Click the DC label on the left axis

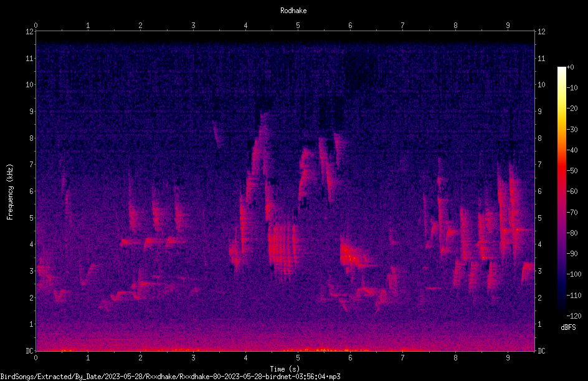(30, 350)
